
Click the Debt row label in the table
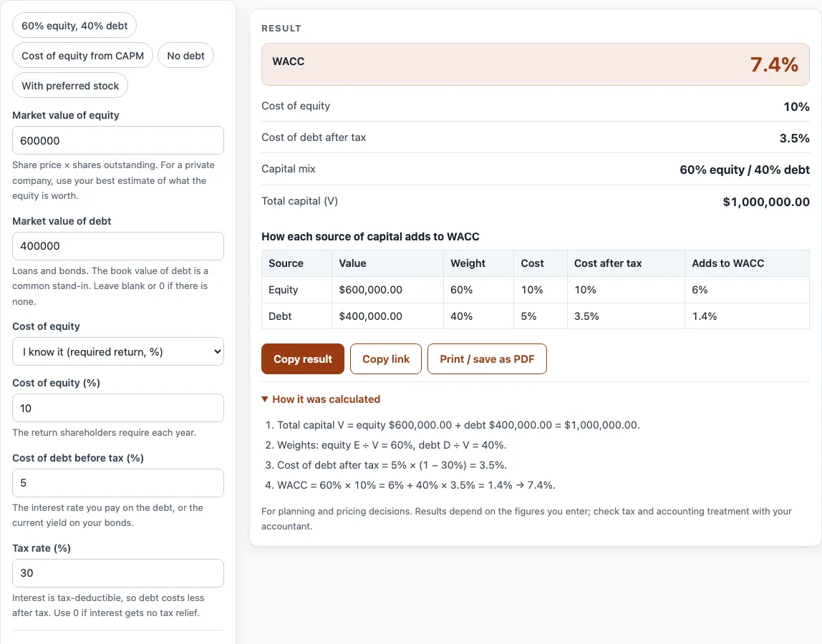pyautogui.click(x=296, y=316)
